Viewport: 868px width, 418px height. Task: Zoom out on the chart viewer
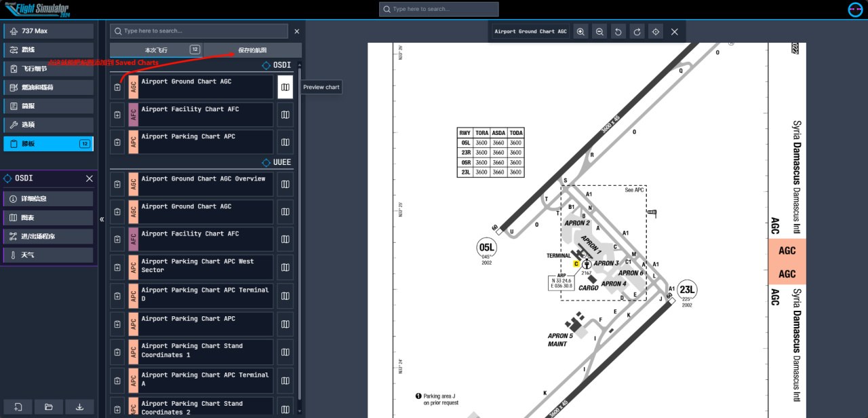click(599, 31)
